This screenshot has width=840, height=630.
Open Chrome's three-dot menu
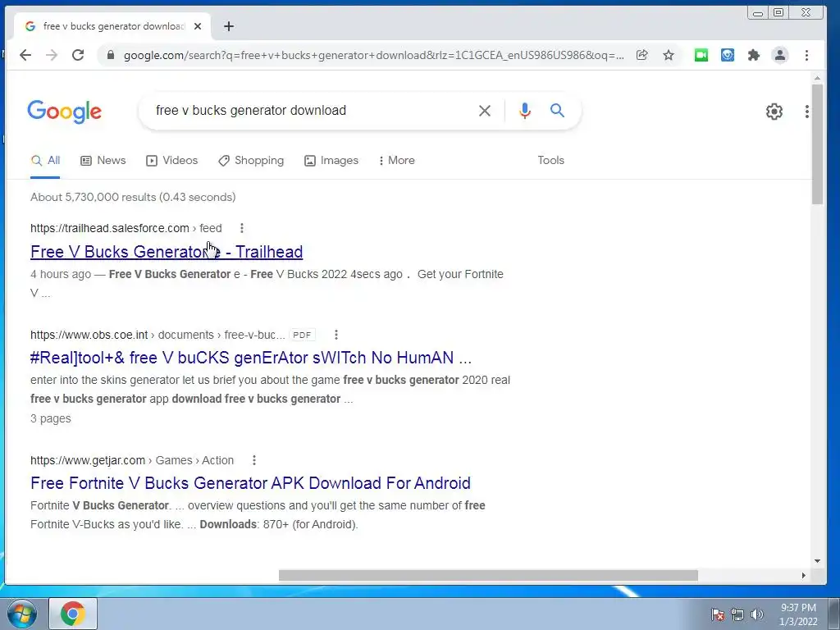[807, 55]
